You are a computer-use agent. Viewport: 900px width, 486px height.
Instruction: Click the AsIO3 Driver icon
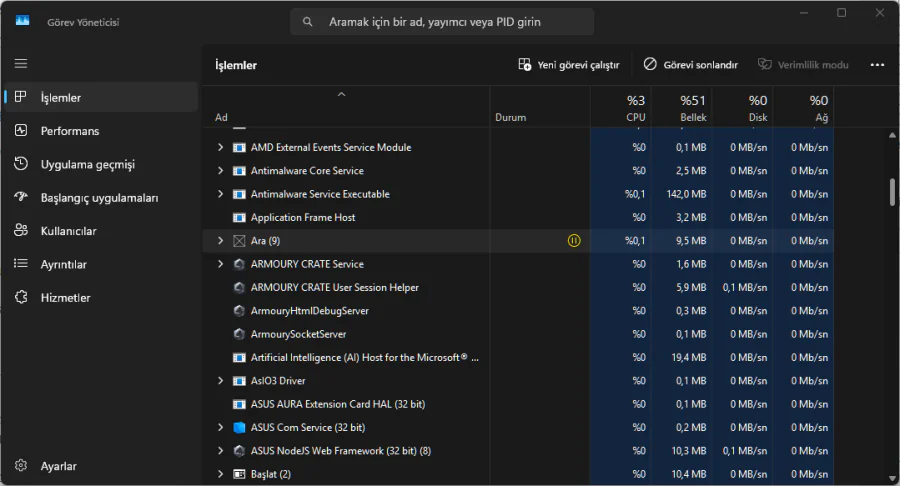click(x=239, y=381)
